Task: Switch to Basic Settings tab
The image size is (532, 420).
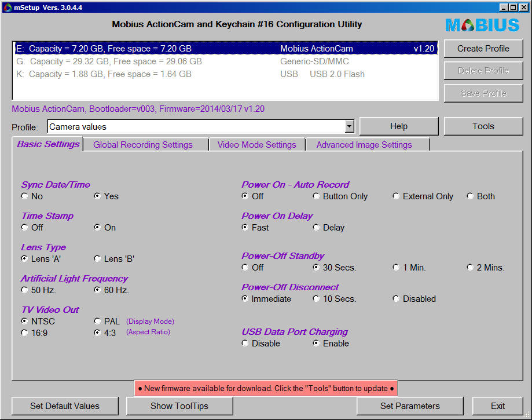Action: (x=48, y=144)
